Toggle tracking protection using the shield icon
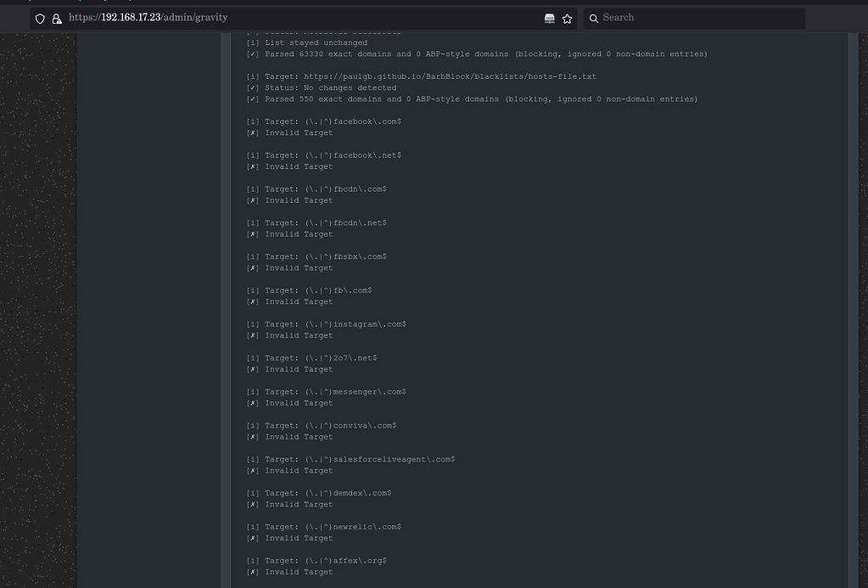Image resolution: width=868 pixels, height=588 pixels. point(39,18)
